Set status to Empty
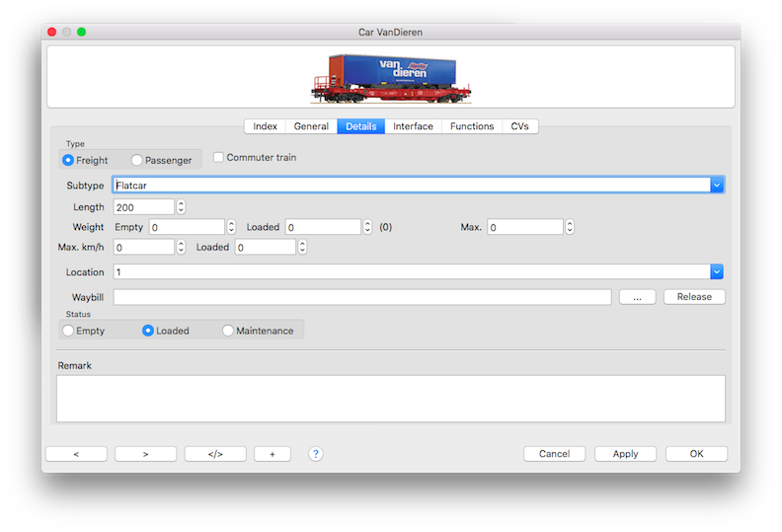Image resolution: width=782 pixels, height=532 pixels. pyautogui.click(x=68, y=331)
